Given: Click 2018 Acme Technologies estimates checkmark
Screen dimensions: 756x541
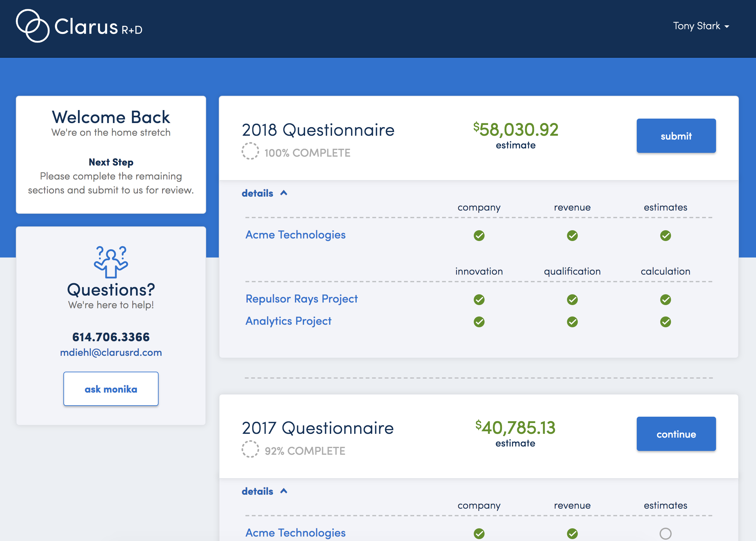Looking at the screenshot, I should [x=665, y=236].
